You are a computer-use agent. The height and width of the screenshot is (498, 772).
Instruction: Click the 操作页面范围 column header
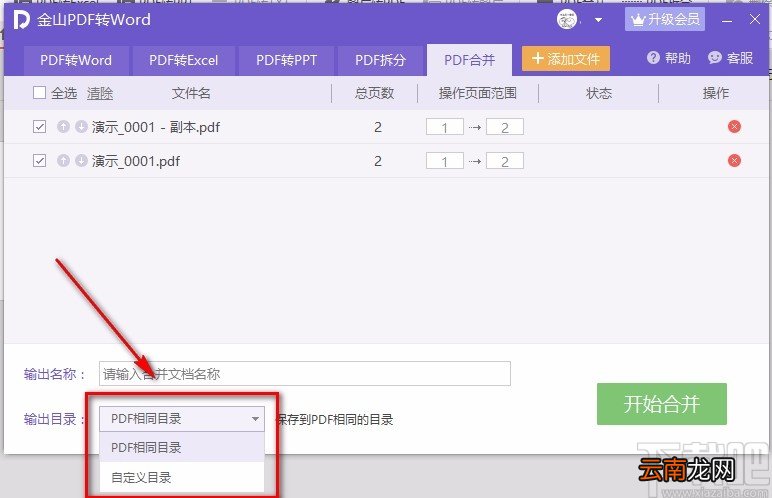[x=478, y=93]
